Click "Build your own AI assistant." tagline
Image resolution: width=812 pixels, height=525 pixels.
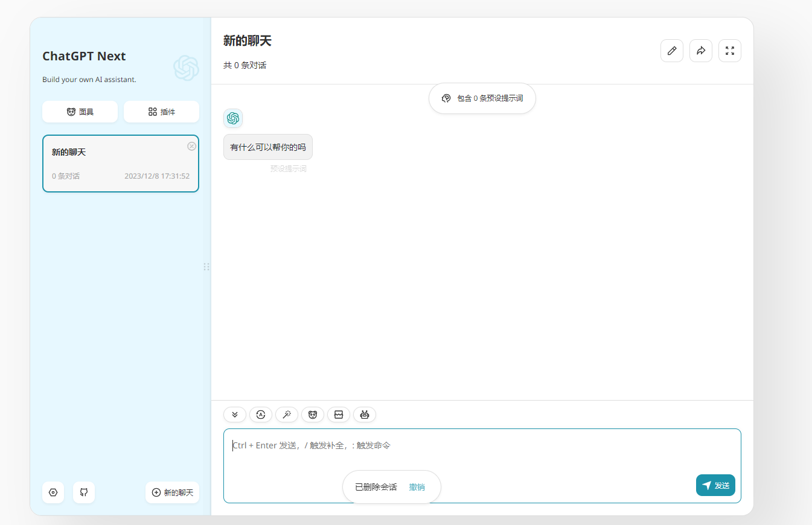coord(89,80)
